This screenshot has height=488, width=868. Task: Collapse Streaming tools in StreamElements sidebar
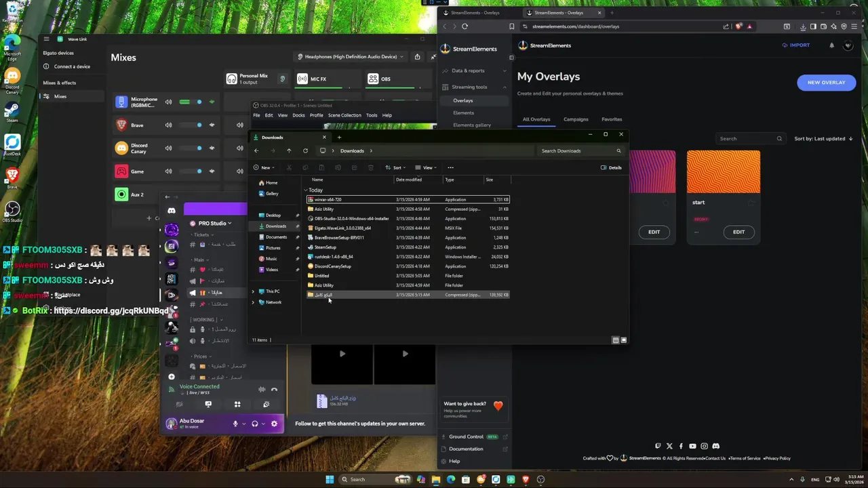473,87
